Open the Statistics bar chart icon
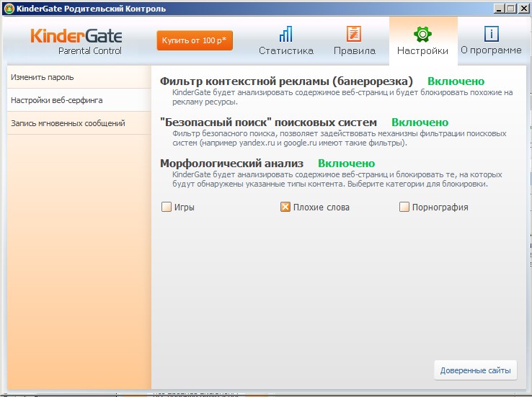The width and height of the screenshot is (532, 397). [x=285, y=34]
